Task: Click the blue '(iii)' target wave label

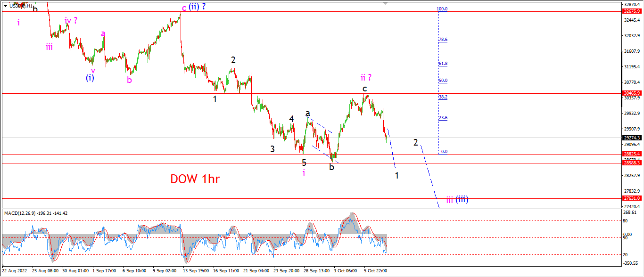Action: tap(462, 199)
